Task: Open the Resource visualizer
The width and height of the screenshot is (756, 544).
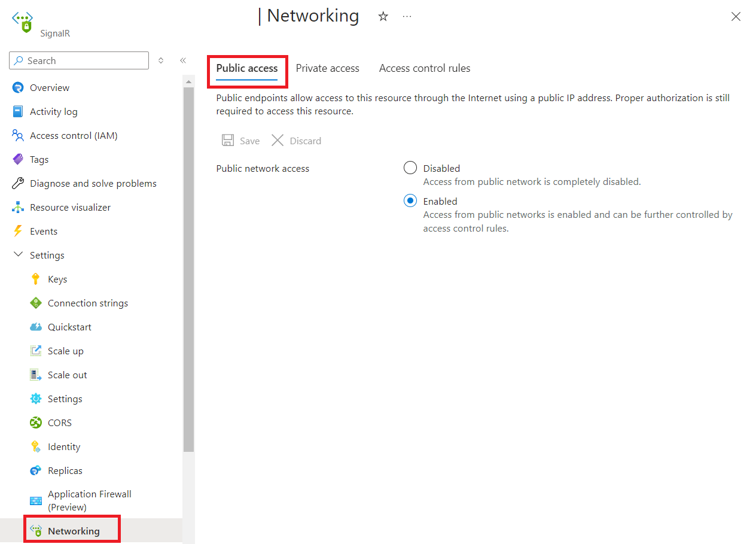Action: tap(70, 207)
